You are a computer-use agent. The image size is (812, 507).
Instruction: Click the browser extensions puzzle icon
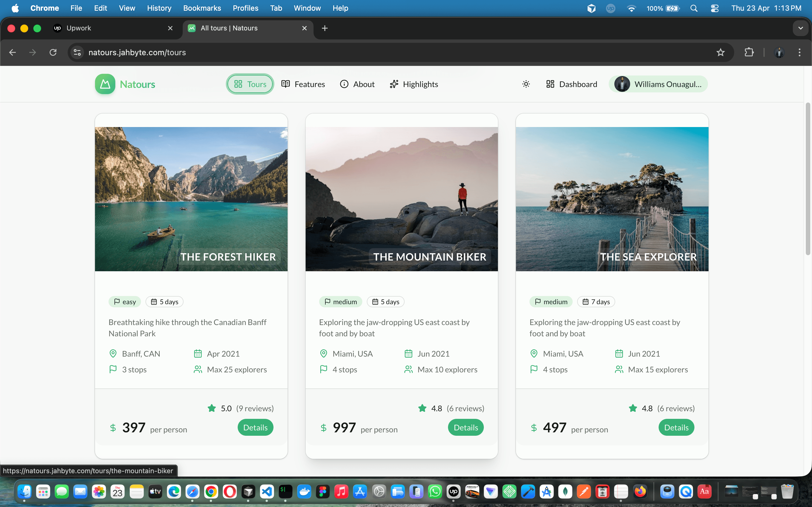pyautogui.click(x=749, y=52)
